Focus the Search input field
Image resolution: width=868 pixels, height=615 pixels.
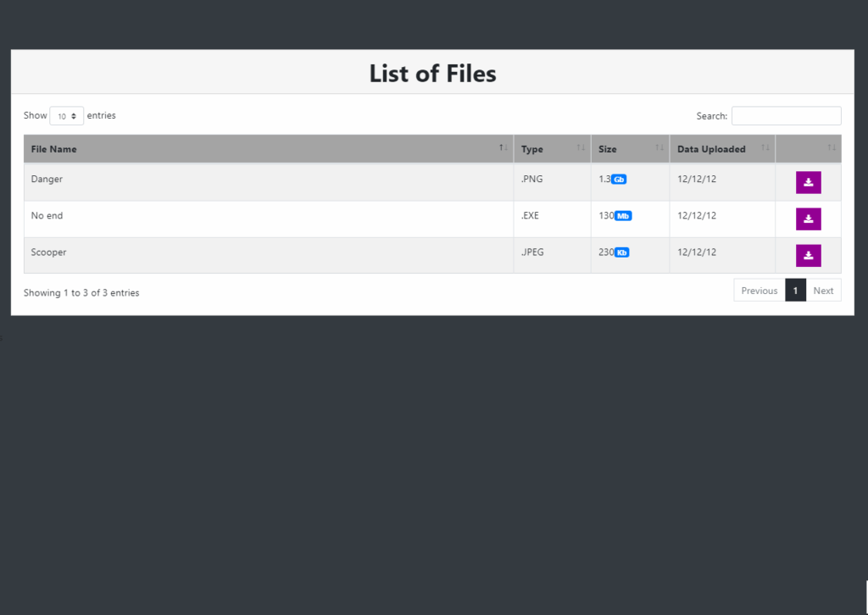click(x=786, y=116)
